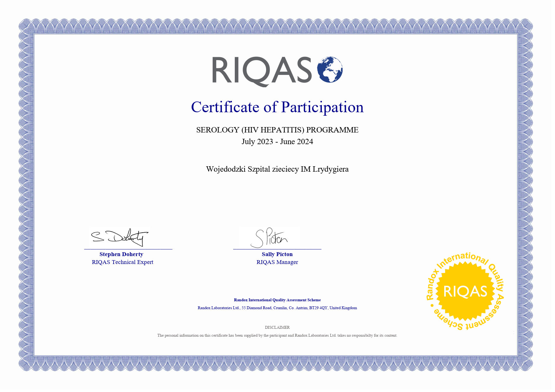Click the DISCLAIMER heading

pyautogui.click(x=277, y=328)
